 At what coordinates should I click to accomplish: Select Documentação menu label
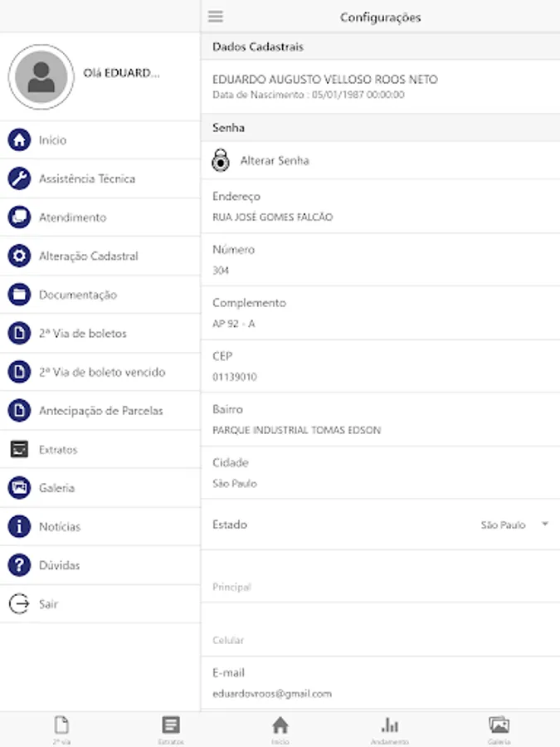(78, 295)
